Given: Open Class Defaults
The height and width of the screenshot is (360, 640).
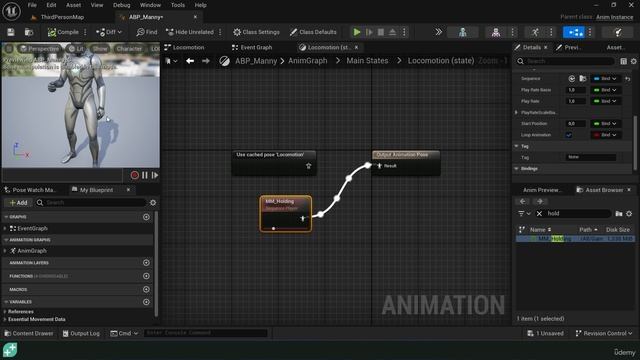Looking at the screenshot, I should point(313,32).
